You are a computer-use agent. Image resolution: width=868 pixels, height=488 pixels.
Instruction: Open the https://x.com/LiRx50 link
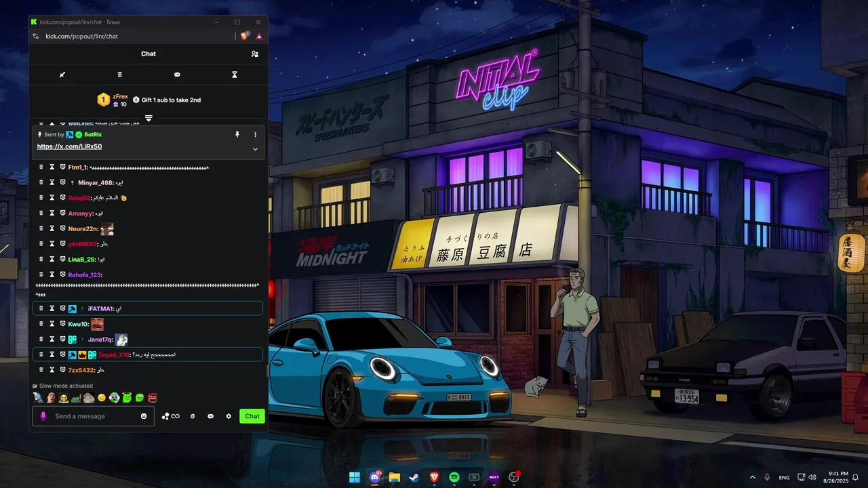69,146
